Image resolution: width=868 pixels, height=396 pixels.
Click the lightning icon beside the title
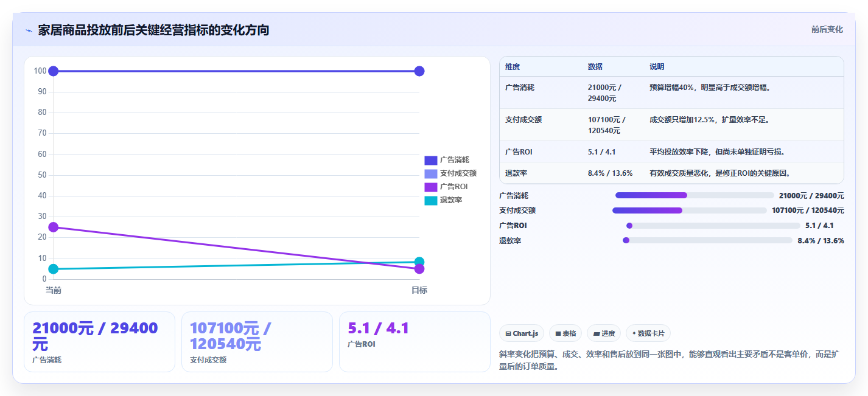29,30
